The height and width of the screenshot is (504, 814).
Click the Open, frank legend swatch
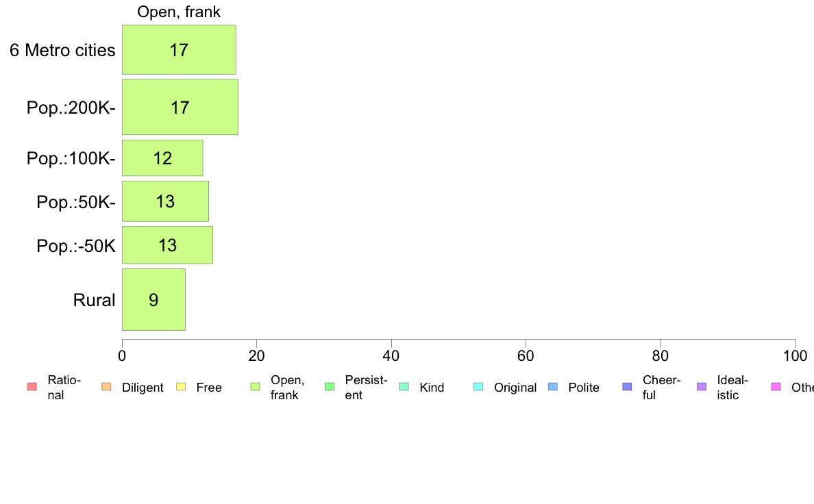[255, 387]
